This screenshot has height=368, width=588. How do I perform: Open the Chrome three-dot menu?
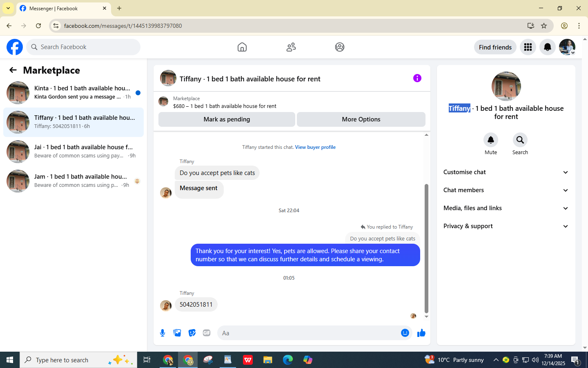coord(579,26)
